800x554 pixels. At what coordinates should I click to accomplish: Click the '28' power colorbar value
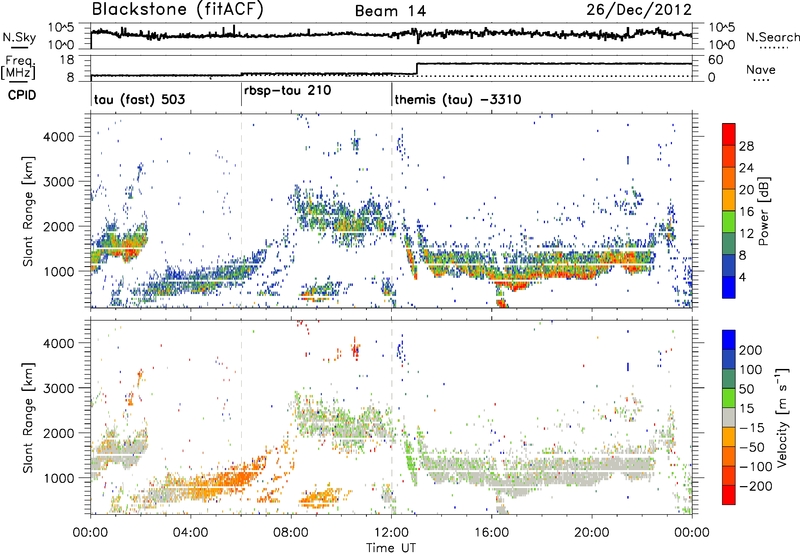click(746, 146)
